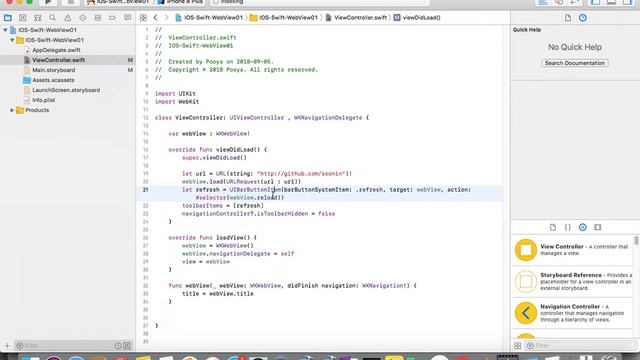Toggle library icon grid view

point(518,346)
